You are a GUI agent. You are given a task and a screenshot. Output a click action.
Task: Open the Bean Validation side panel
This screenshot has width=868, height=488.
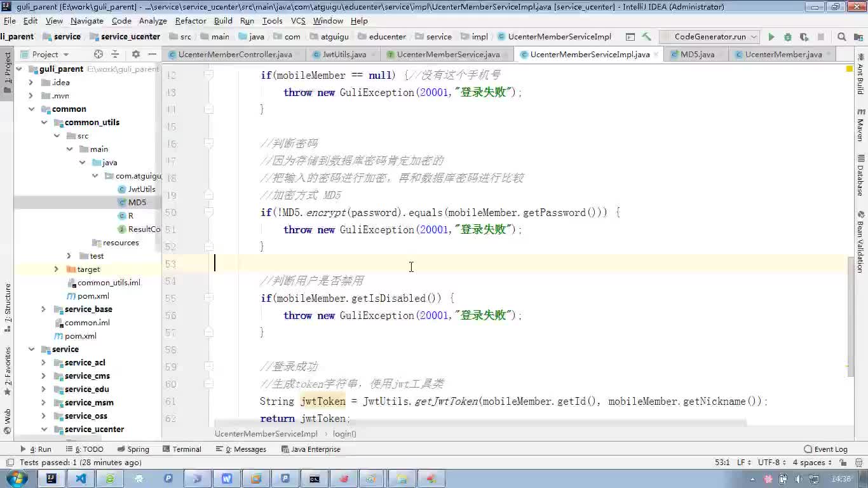(860, 242)
